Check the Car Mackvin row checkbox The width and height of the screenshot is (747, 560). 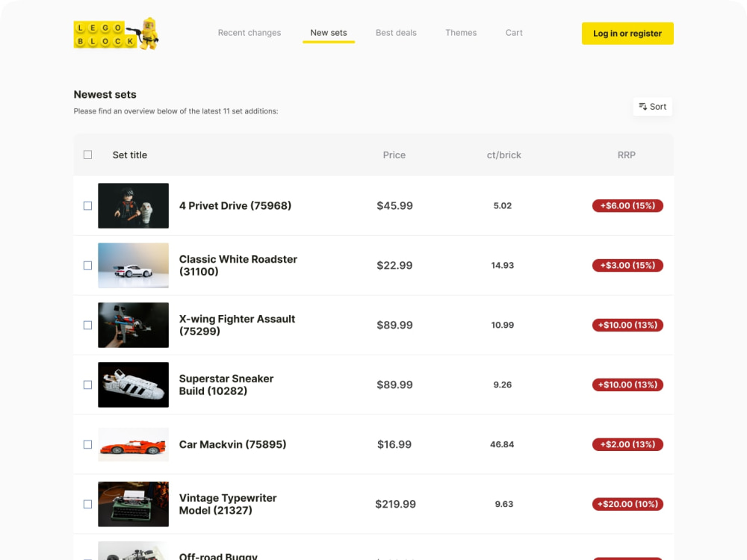[87, 444]
